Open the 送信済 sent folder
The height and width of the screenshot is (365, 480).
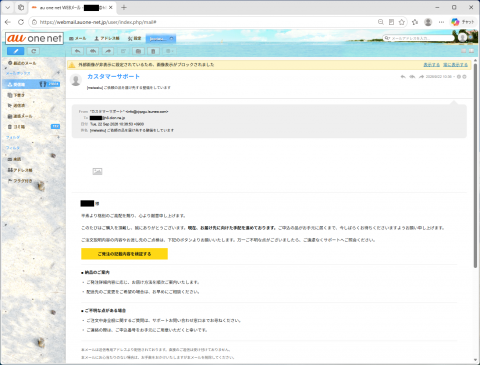(x=16, y=105)
